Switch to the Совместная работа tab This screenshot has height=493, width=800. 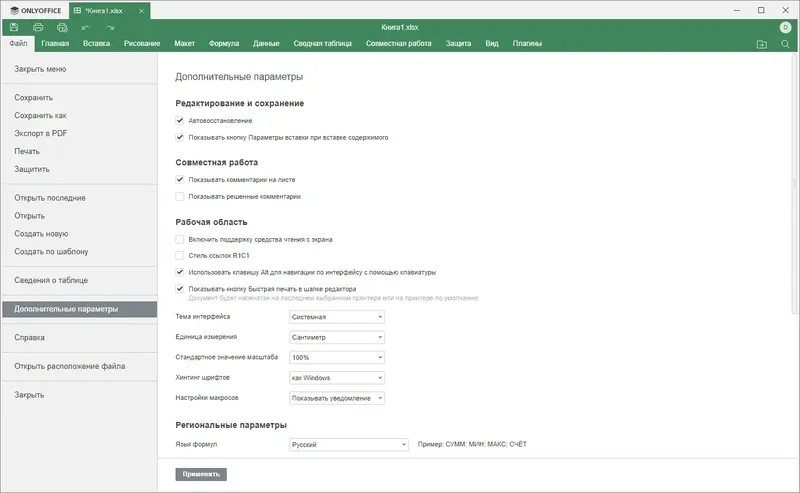(398, 43)
